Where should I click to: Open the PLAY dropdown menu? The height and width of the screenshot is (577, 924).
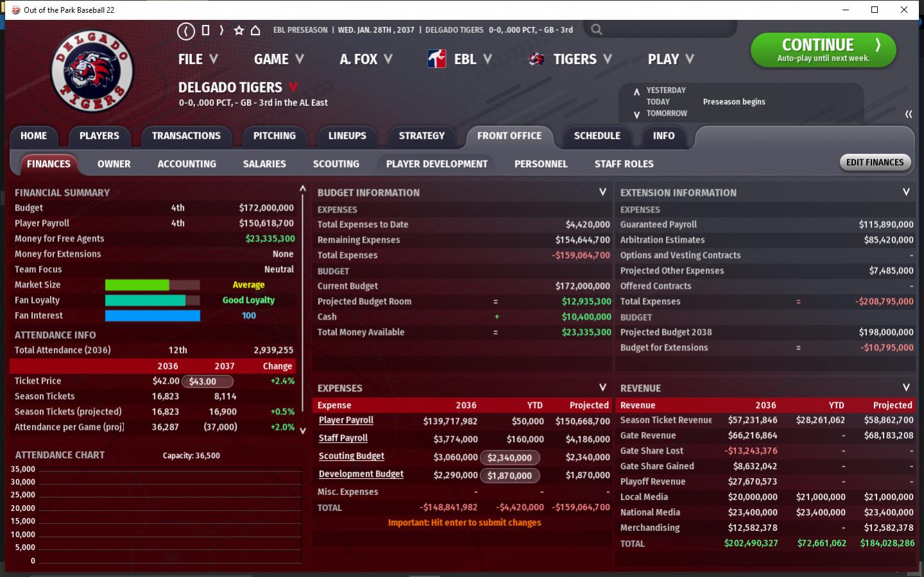click(670, 59)
